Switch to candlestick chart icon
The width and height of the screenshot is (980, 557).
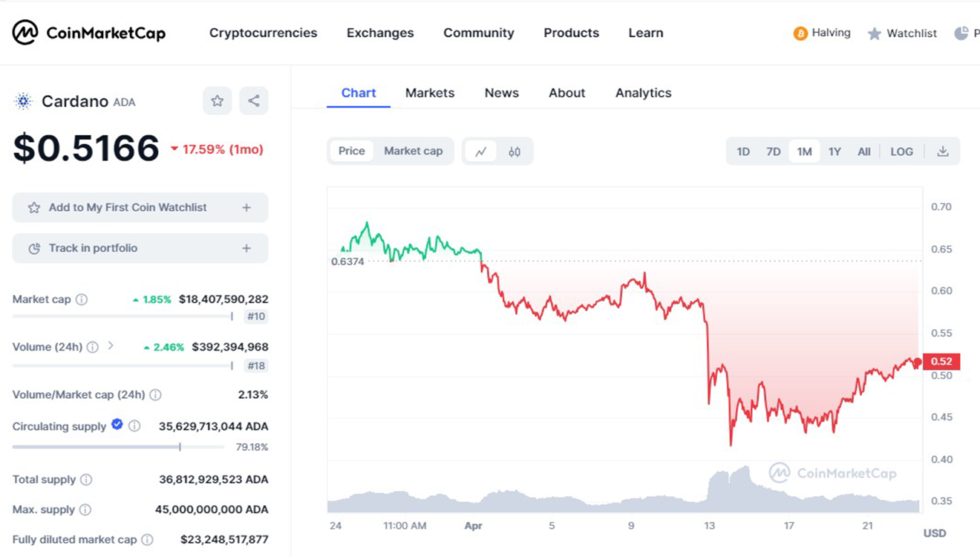[514, 152]
